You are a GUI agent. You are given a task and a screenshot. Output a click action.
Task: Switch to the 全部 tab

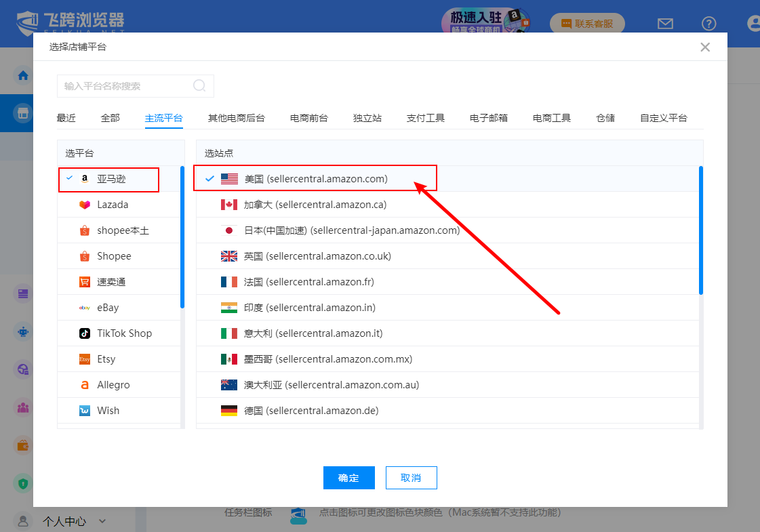(110, 118)
